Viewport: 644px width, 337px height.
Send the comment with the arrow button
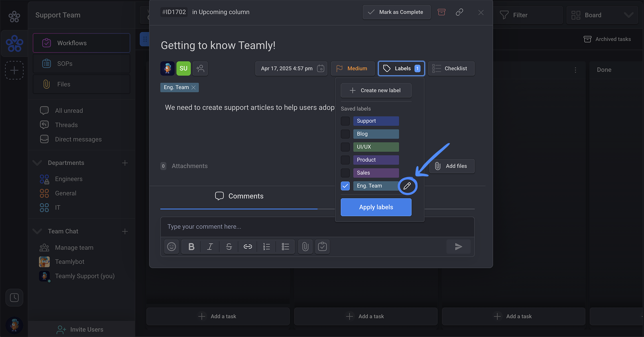tap(458, 247)
